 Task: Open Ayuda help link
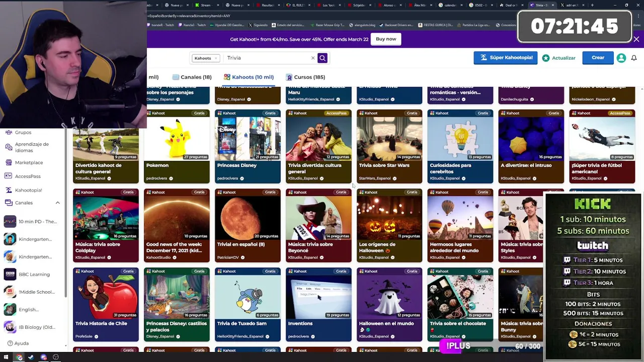click(x=18, y=343)
